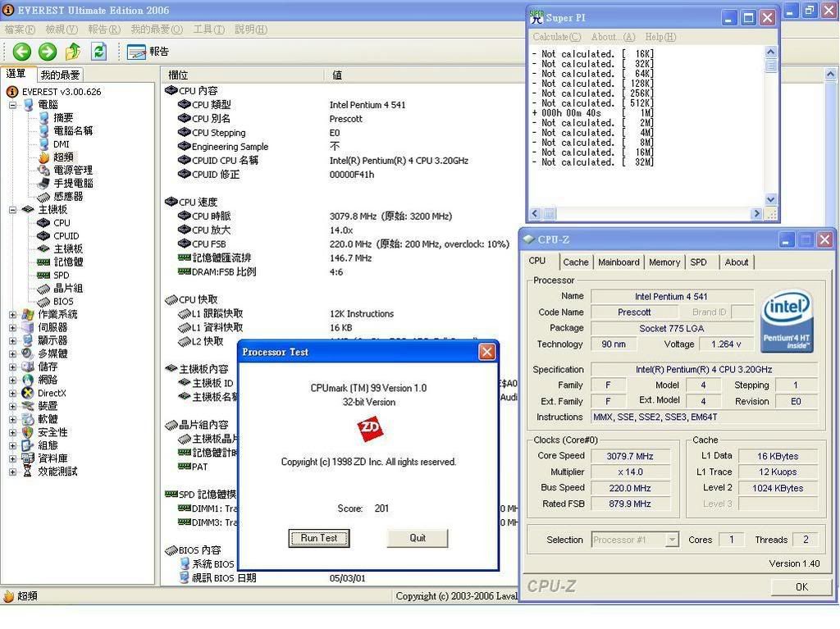Click the 效能測試 benchmark hourglass icon
840x629 pixels.
pos(28,472)
